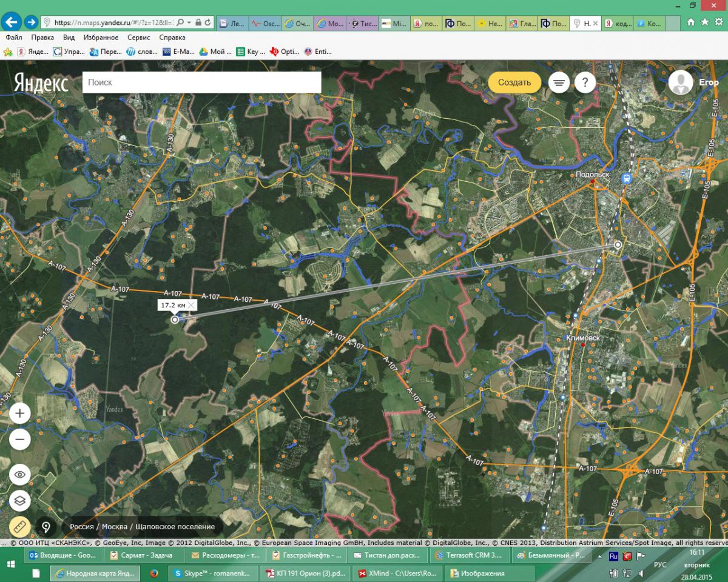Remove the 17.2 км distance label
Viewport: 728px width, 582px height.
click(192, 305)
